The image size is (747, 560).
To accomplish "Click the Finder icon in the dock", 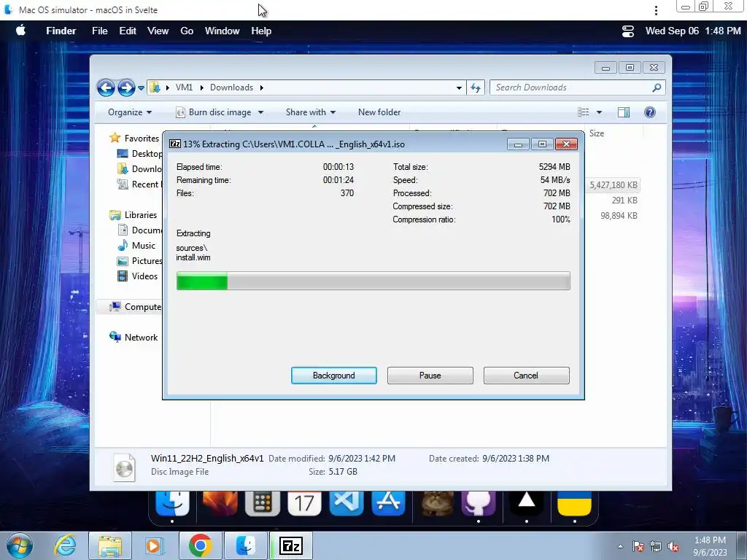I will [x=172, y=504].
